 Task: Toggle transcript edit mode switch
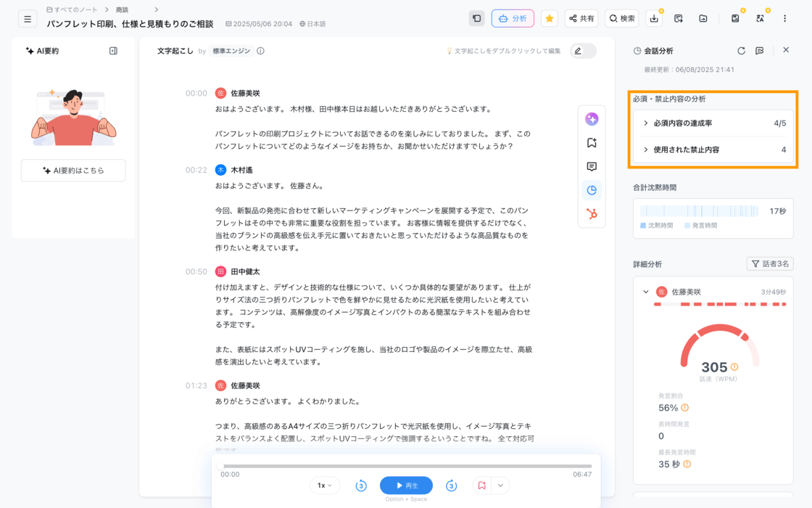click(x=583, y=51)
